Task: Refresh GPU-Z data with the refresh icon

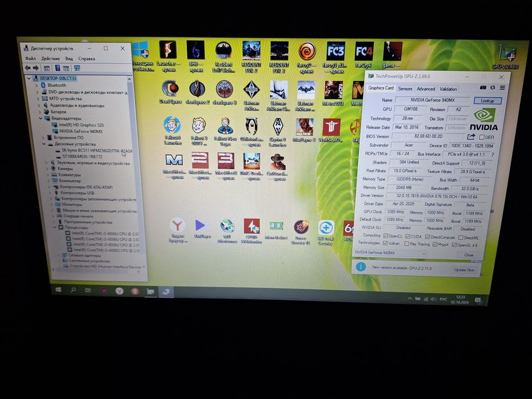Action: pyautogui.click(x=493, y=88)
